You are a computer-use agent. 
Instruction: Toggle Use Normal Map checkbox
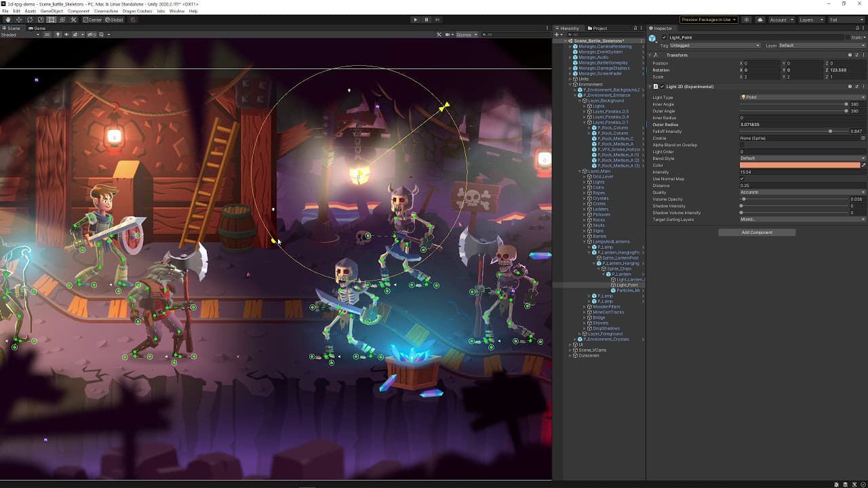pyautogui.click(x=743, y=179)
